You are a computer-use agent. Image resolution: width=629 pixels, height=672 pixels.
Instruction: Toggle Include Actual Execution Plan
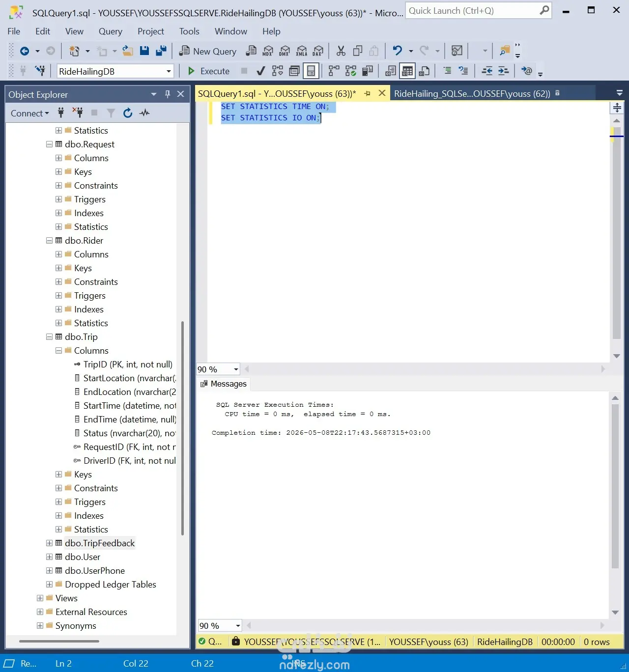coord(334,71)
